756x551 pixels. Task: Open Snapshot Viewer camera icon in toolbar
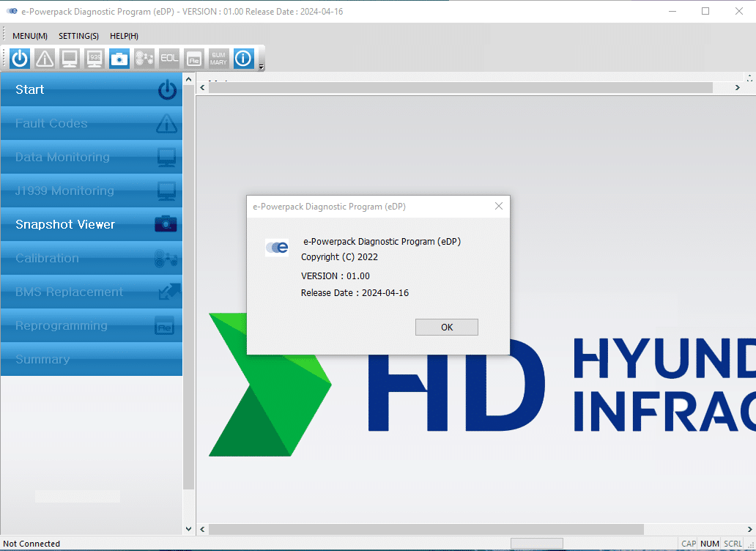[x=119, y=59]
